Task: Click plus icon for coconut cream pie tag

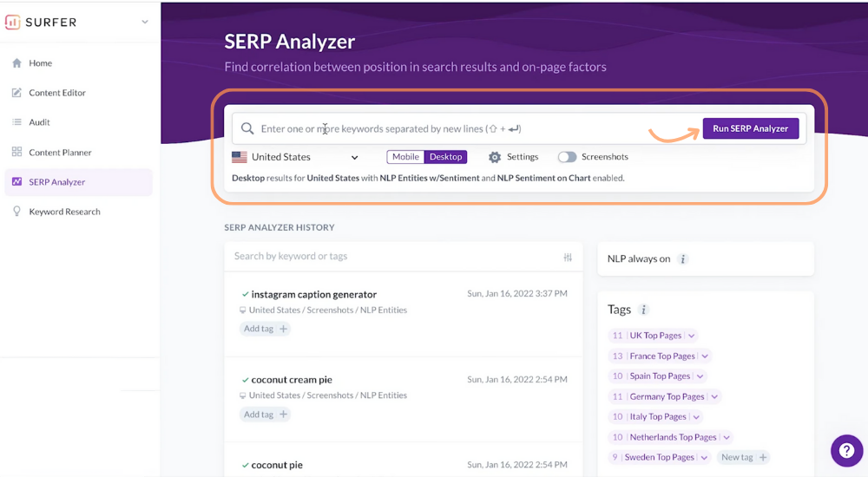Action: (283, 415)
